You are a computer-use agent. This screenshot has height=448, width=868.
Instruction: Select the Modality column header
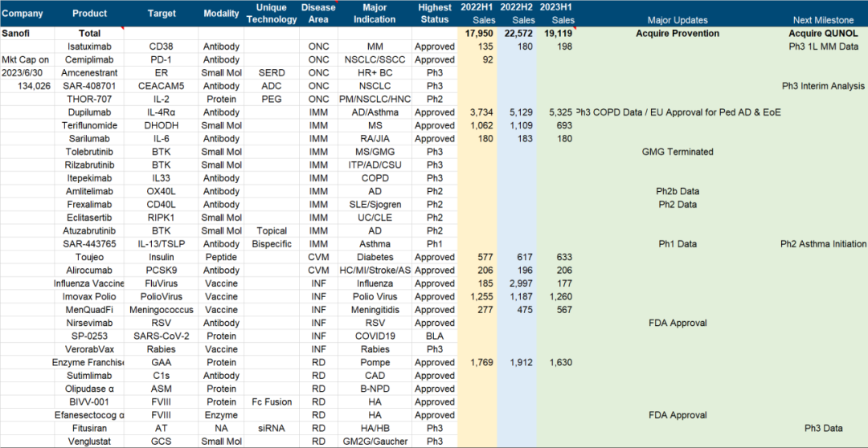(222, 14)
